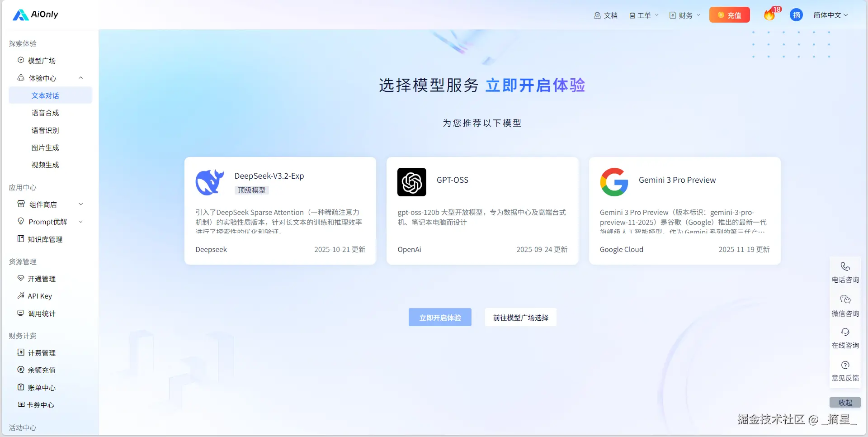The image size is (868, 437).
Task: Open the 简体中文 language dropdown
Action: (x=830, y=15)
